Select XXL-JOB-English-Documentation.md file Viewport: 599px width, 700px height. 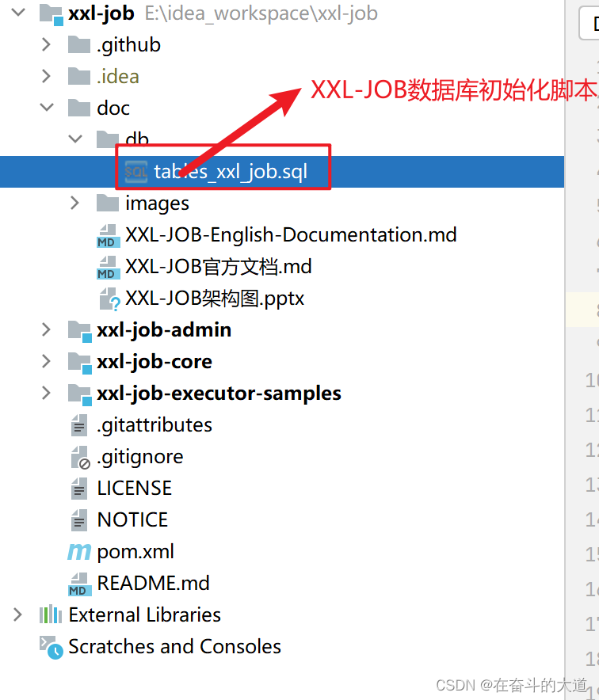click(291, 235)
